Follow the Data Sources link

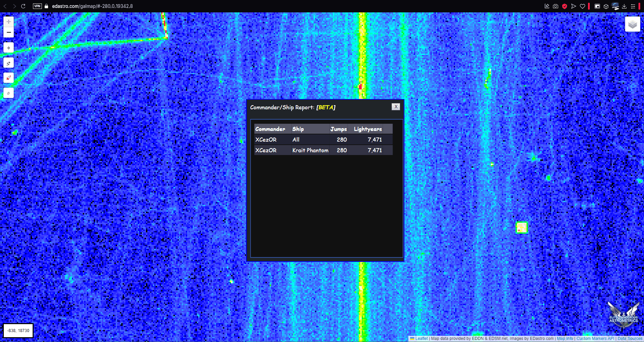point(630,339)
